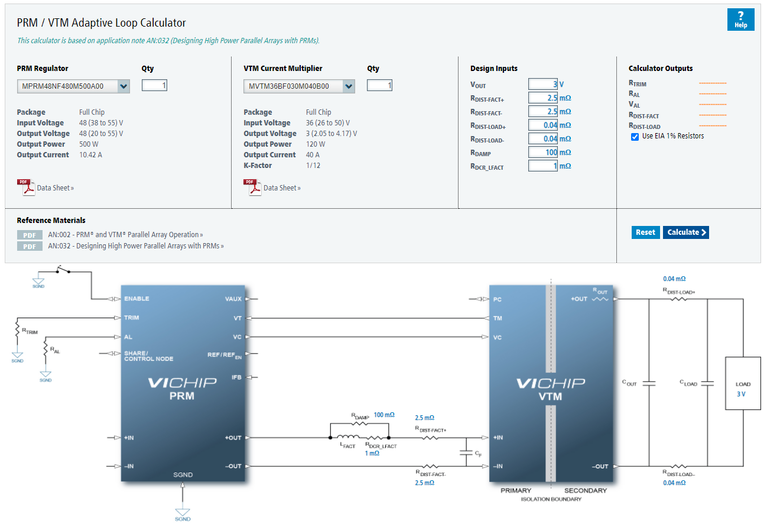767x527 pixels.
Task: Click the Help question mark icon
Action: point(740,19)
